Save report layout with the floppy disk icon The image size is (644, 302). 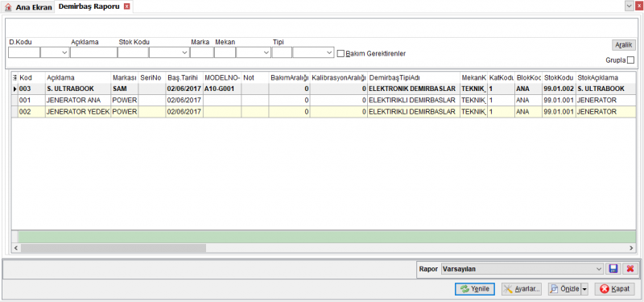613,269
